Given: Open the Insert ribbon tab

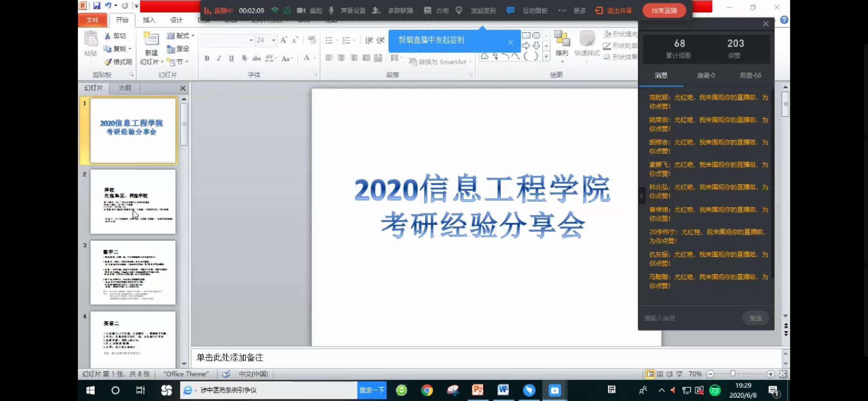Looking at the screenshot, I should click(149, 20).
